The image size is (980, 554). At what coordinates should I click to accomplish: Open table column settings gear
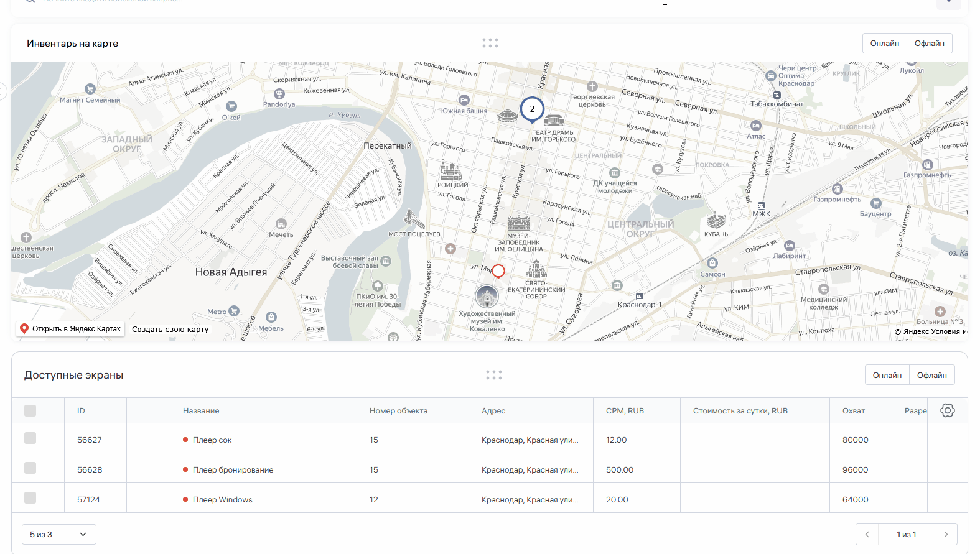(947, 410)
